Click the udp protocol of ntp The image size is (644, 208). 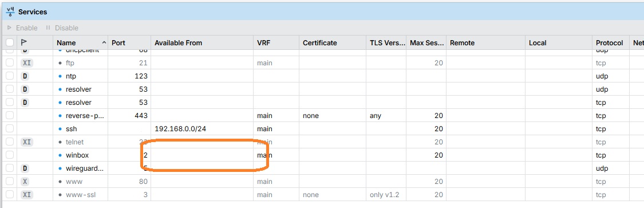tap(602, 76)
